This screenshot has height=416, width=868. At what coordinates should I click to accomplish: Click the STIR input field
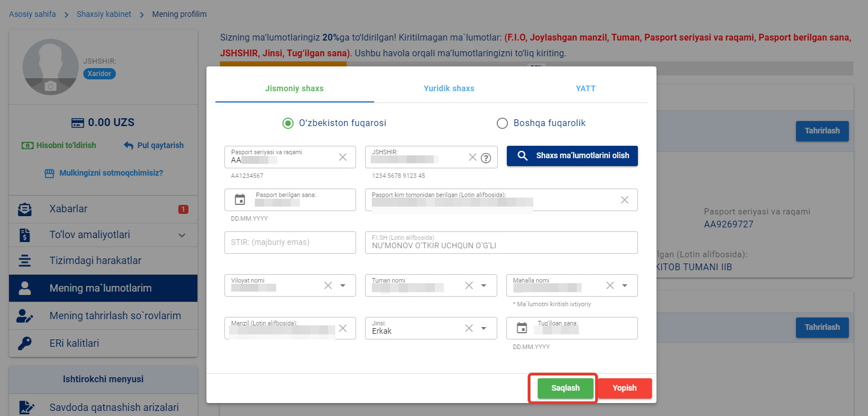tap(290, 243)
